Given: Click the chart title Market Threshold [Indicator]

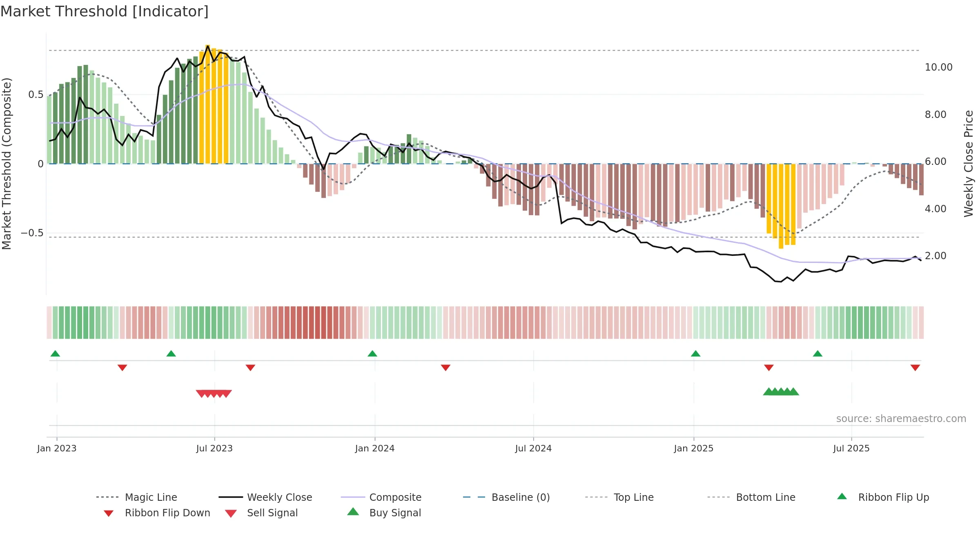Looking at the screenshot, I should [x=105, y=11].
